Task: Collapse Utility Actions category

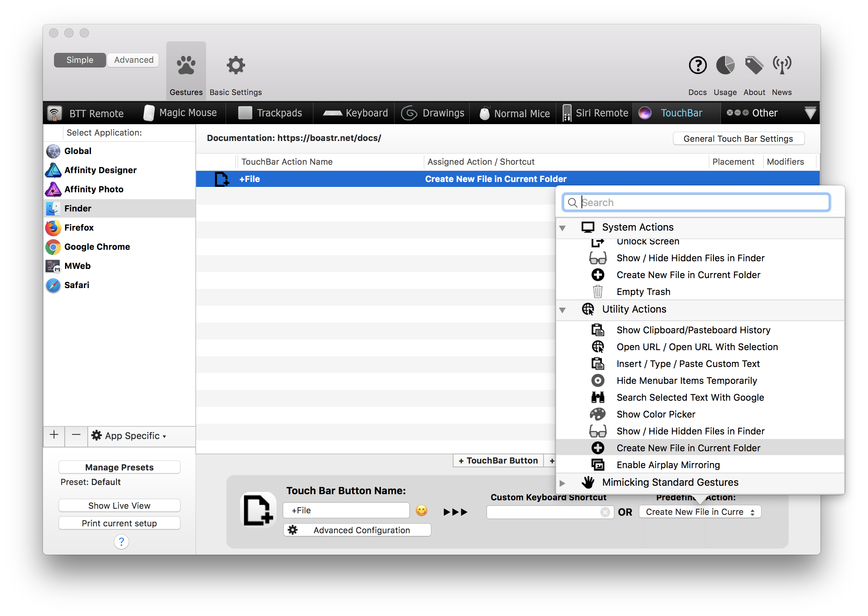Action: (x=564, y=309)
